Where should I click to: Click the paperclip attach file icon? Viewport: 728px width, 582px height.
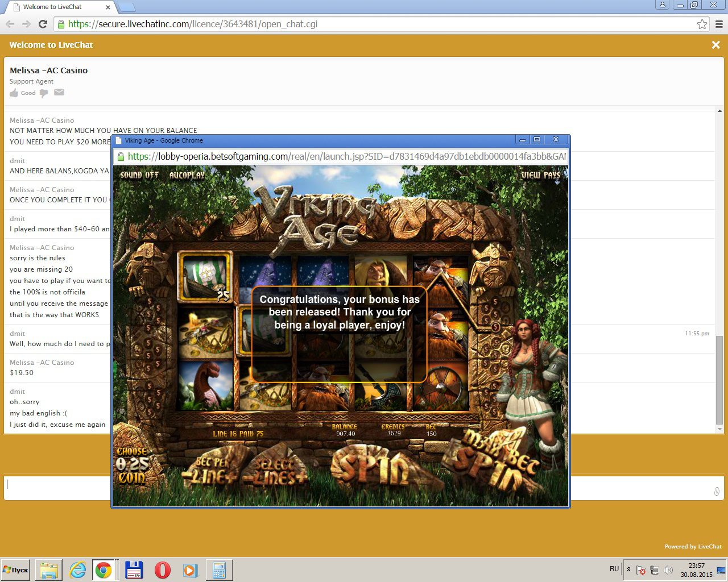pos(717,491)
